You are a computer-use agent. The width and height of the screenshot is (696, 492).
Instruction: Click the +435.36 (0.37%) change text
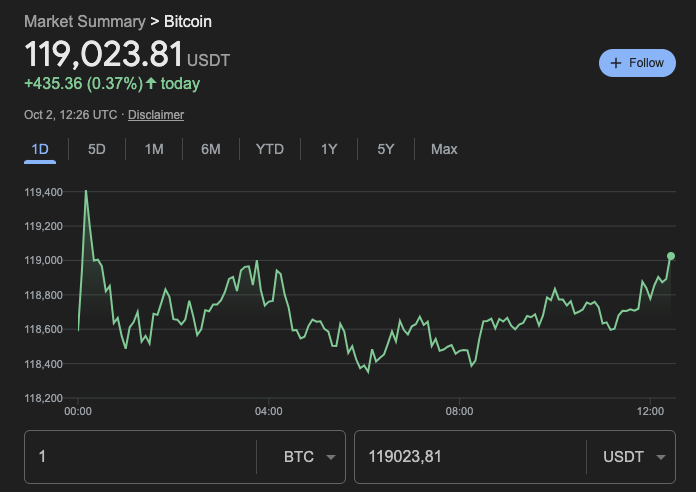(x=83, y=83)
